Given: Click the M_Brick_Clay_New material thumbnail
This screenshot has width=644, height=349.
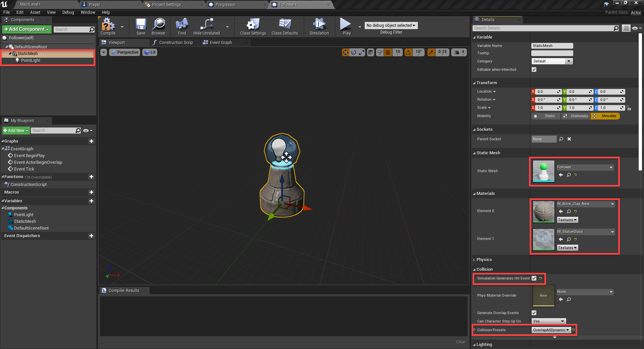Looking at the screenshot, I should click(543, 211).
